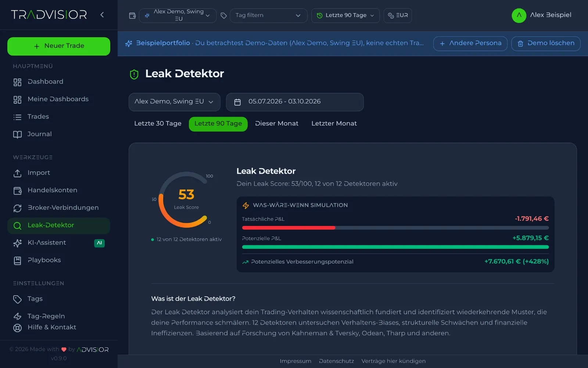Click the Alex Beispiel user name
This screenshot has width=588, height=368.
click(551, 15)
